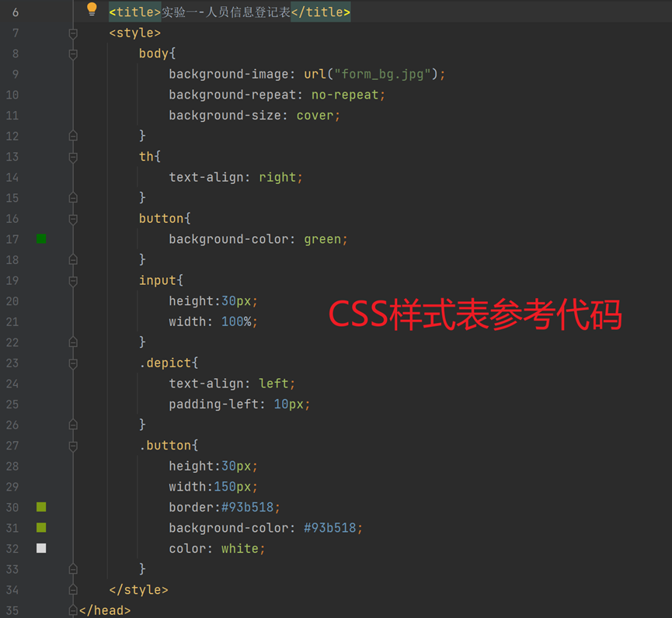
Task: Click the input selector
Action: point(157,280)
